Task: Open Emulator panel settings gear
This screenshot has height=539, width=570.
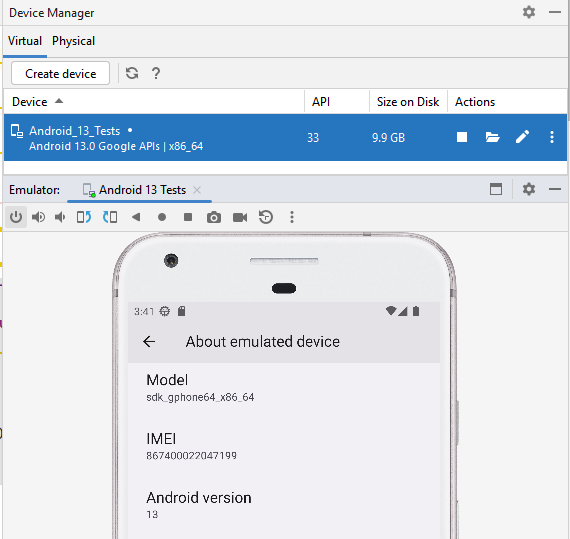Action: pyautogui.click(x=529, y=189)
